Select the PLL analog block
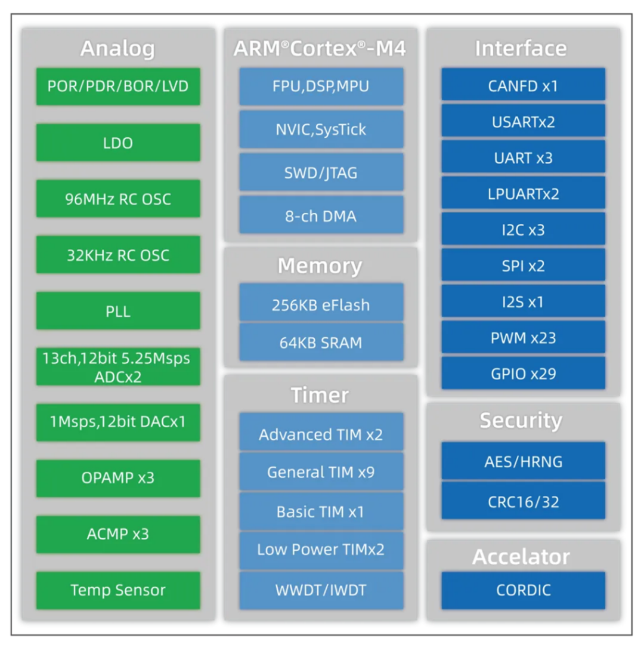 coord(118,310)
